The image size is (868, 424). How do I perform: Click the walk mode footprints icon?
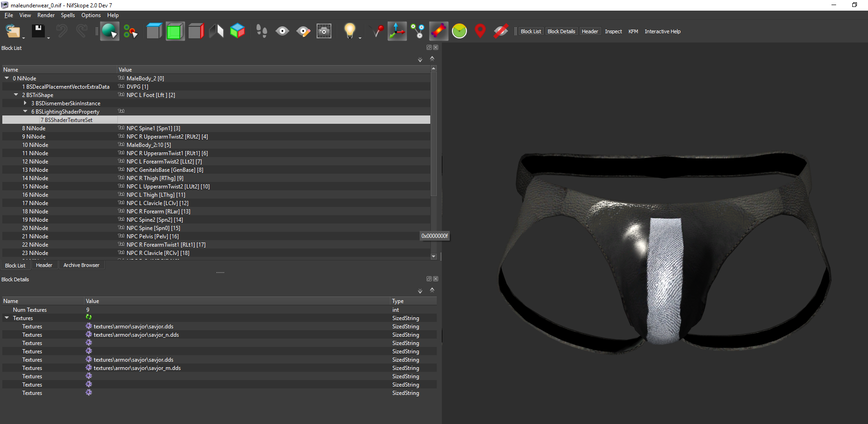262,31
